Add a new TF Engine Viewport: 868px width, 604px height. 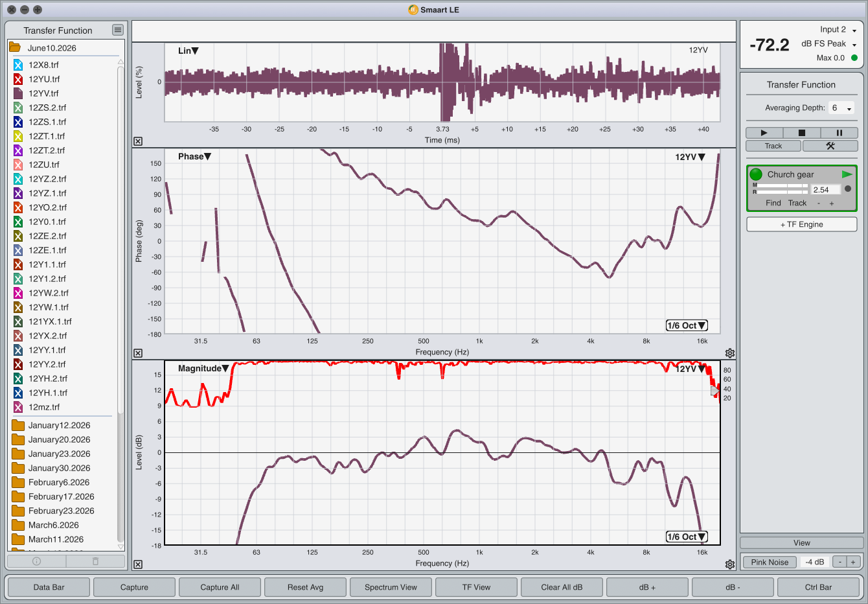coord(802,224)
